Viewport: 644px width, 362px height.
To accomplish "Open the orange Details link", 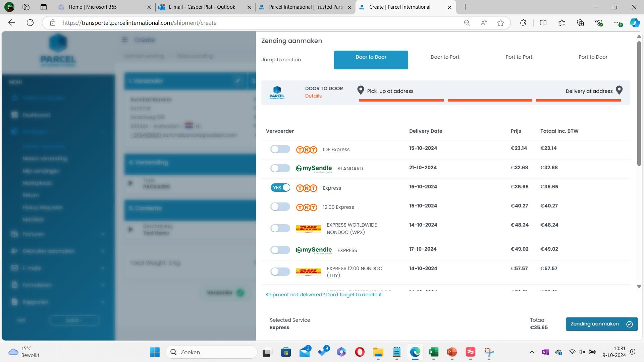I will [x=313, y=96].
